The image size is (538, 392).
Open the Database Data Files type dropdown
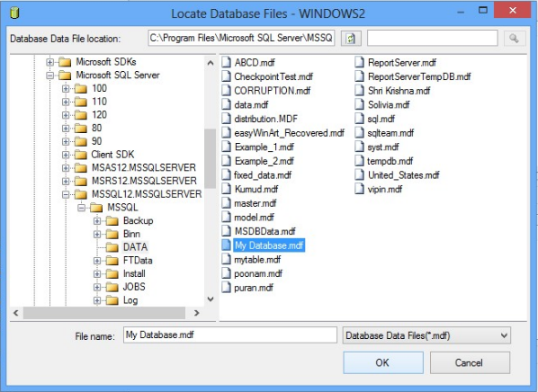426,335
